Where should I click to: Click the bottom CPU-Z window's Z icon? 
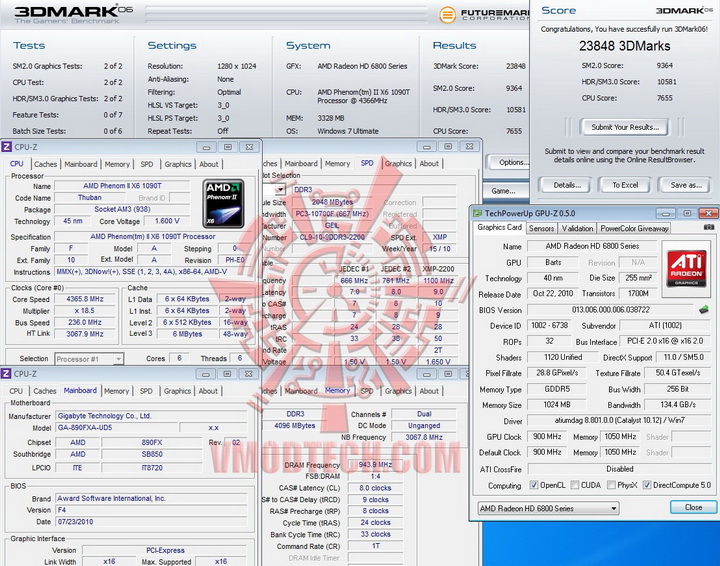[x=6, y=374]
